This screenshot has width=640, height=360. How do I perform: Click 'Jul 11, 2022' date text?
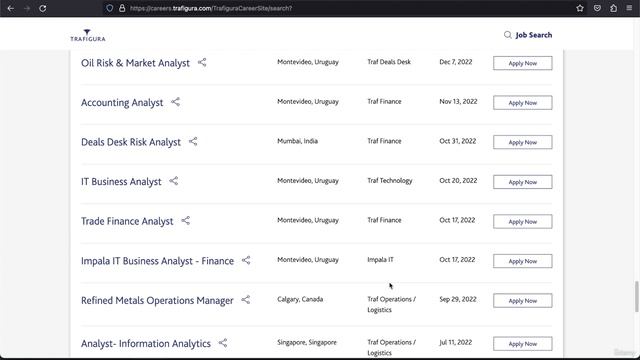(456, 342)
